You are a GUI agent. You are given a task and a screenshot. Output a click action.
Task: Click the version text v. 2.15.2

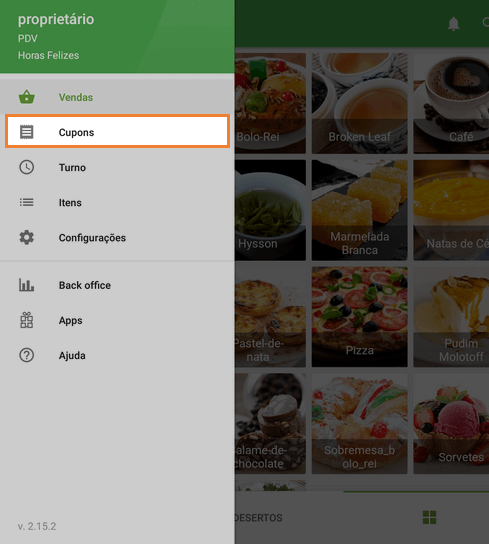click(37, 526)
